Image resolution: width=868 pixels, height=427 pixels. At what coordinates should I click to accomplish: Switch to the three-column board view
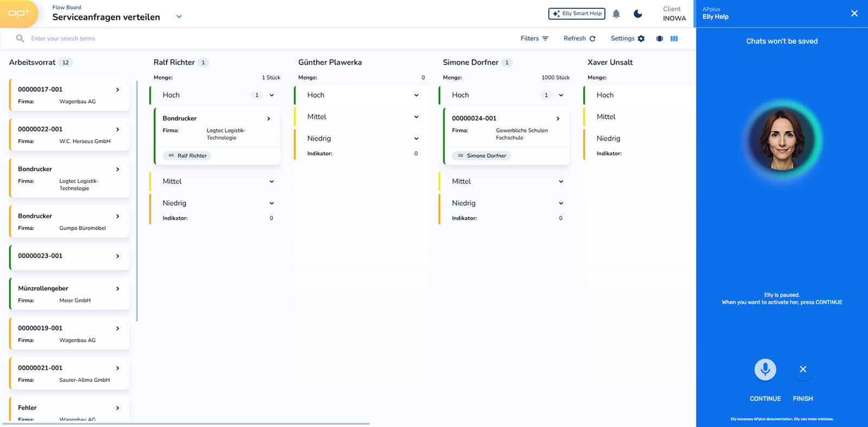(x=674, y=39)
